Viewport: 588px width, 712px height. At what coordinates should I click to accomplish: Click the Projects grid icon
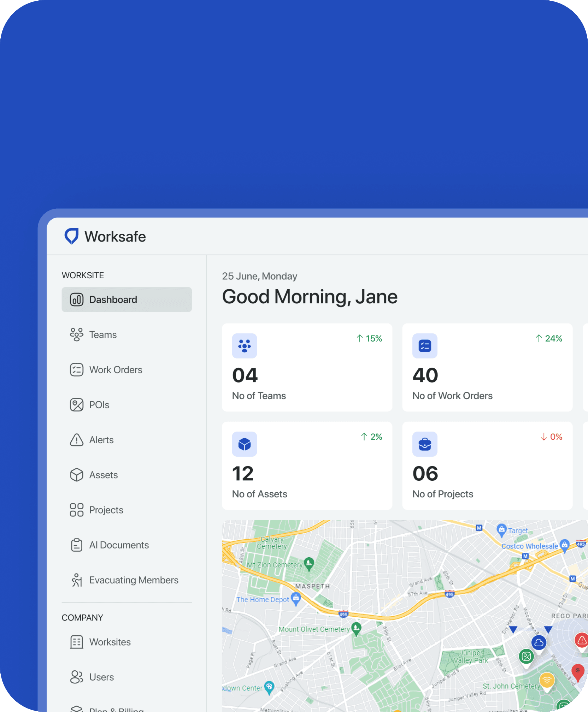pos(77,510)
